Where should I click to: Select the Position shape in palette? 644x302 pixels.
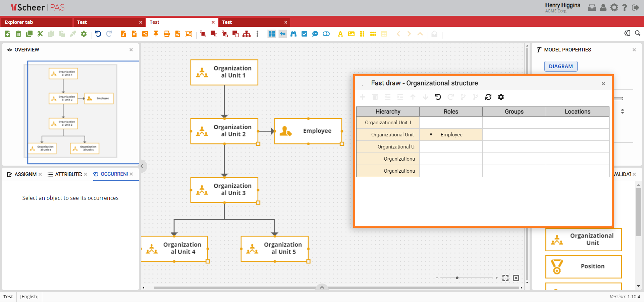[x=583, y=267]
